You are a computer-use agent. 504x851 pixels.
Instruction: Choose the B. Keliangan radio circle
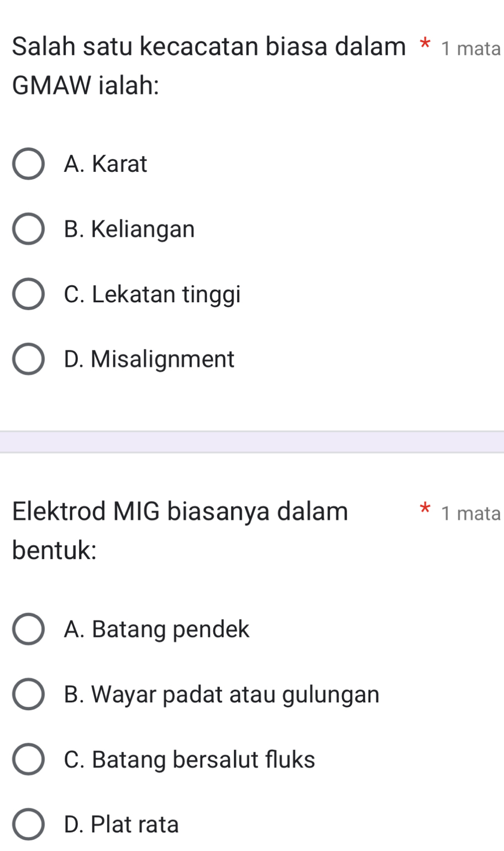point(28,229)
